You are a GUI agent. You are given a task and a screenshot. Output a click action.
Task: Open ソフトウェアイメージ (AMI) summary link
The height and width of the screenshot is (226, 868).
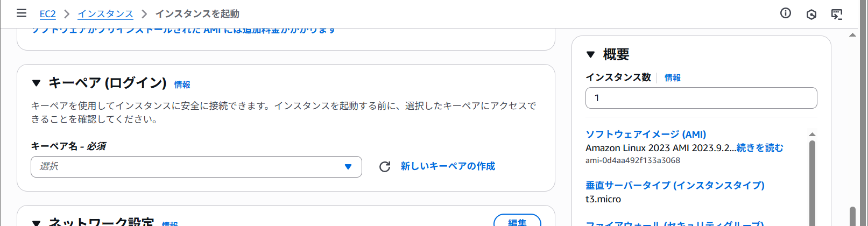click(x=646, y=135)
